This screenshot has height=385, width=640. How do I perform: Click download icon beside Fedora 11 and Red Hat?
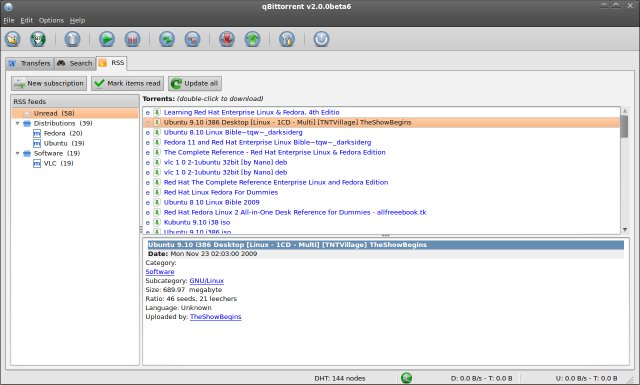(157, 142)
